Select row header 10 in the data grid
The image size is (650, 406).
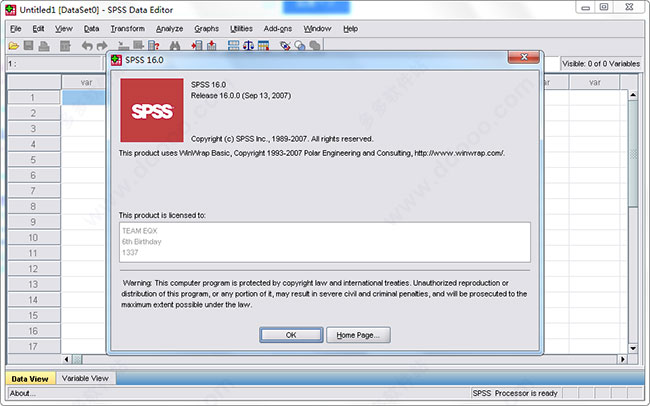(33, 238)
